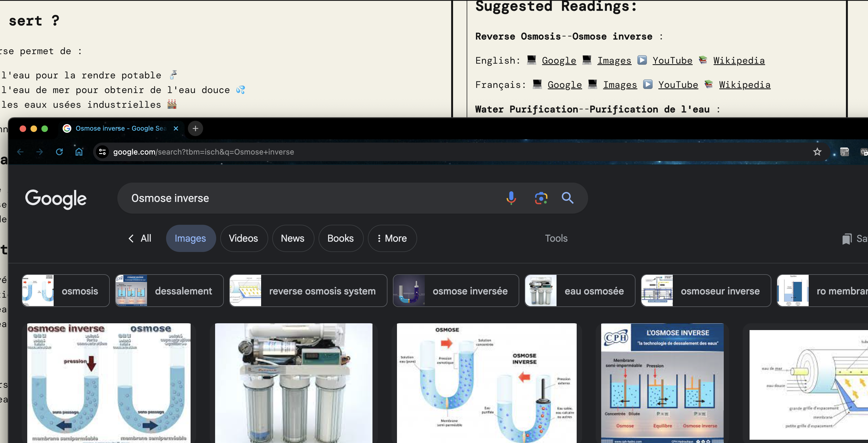
Task: Click the browser back arrow
Action: [x=20, y=152]
